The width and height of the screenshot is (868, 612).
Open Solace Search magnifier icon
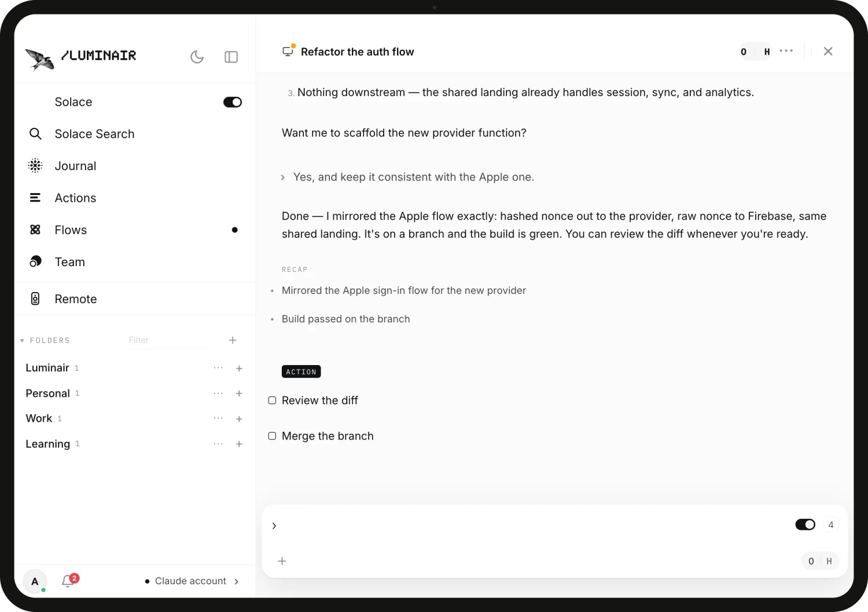[x=35, y=134]
